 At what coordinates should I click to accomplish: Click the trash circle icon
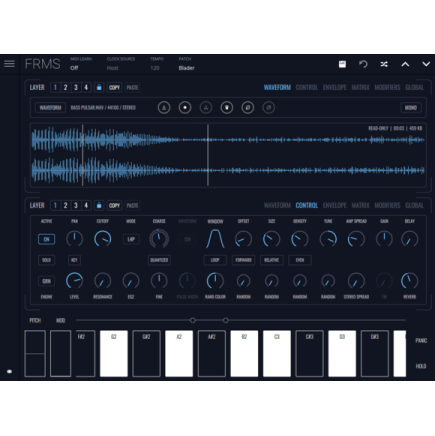pos(227,108)
